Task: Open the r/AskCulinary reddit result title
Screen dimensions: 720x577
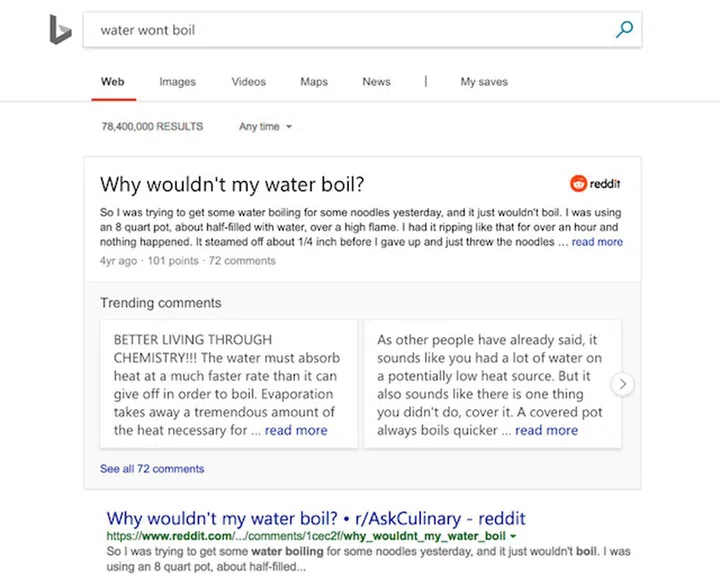Action: pos(316,519)
